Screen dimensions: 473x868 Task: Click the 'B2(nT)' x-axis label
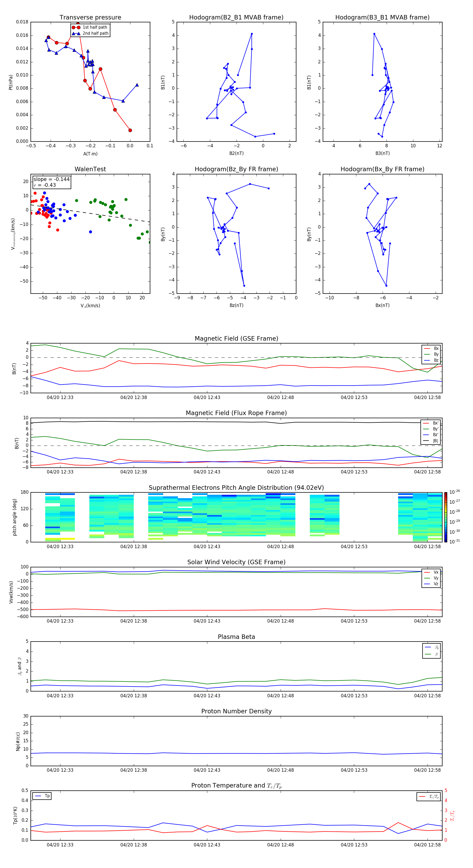click(x=236, y=153)
